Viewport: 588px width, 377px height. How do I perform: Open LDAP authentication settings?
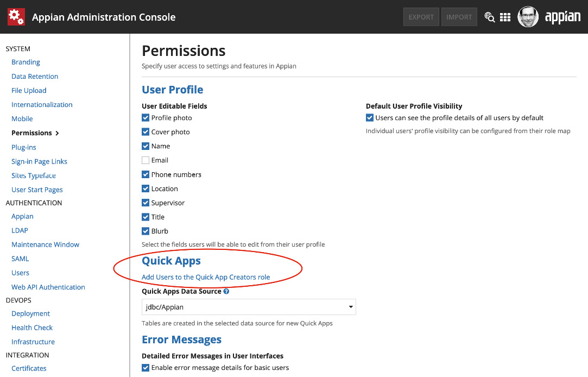(20, 230)
